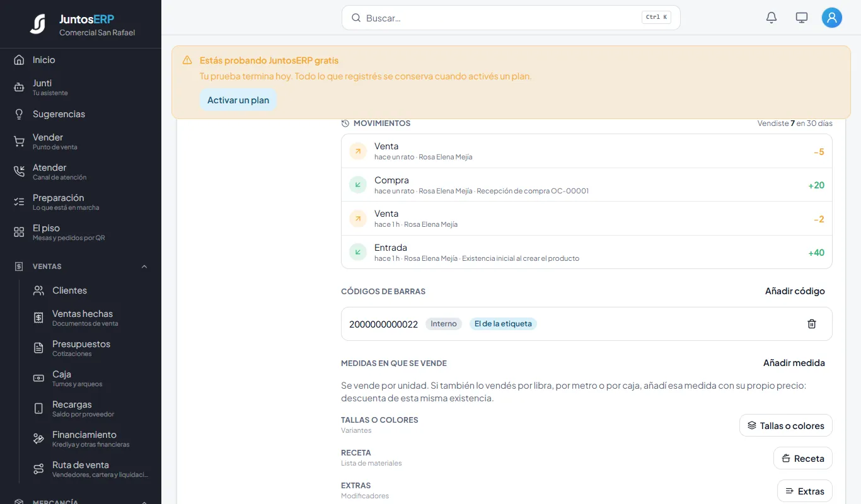Click the Venta −5 movement row
The height and width of the screenshot is (504, 861).
pyautogui.click(x=587, y=151)
